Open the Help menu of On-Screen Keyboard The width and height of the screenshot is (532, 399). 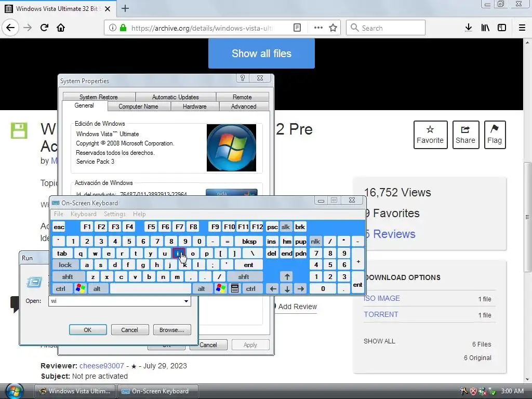[139, 214]
